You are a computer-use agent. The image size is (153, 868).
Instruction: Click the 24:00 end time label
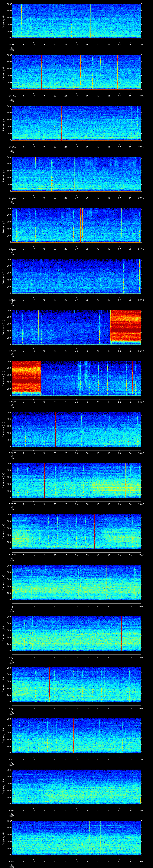(x=141, y=402)
